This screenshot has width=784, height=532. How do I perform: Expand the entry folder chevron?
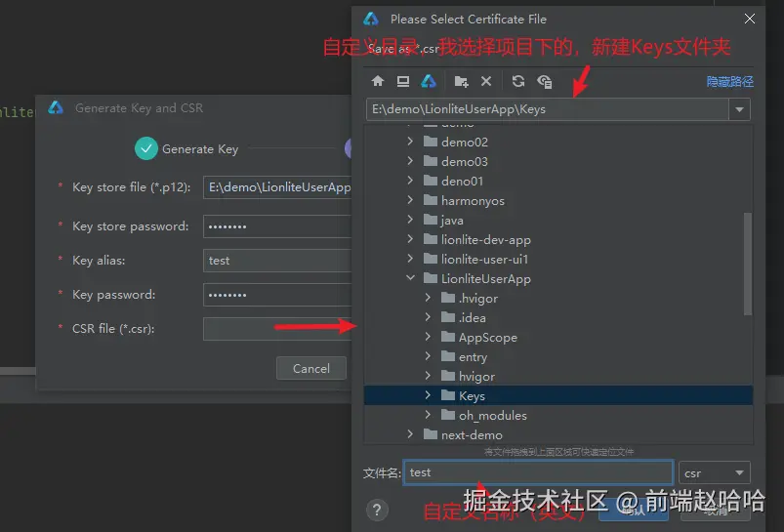pyautogui.click(x=428, y=356)
